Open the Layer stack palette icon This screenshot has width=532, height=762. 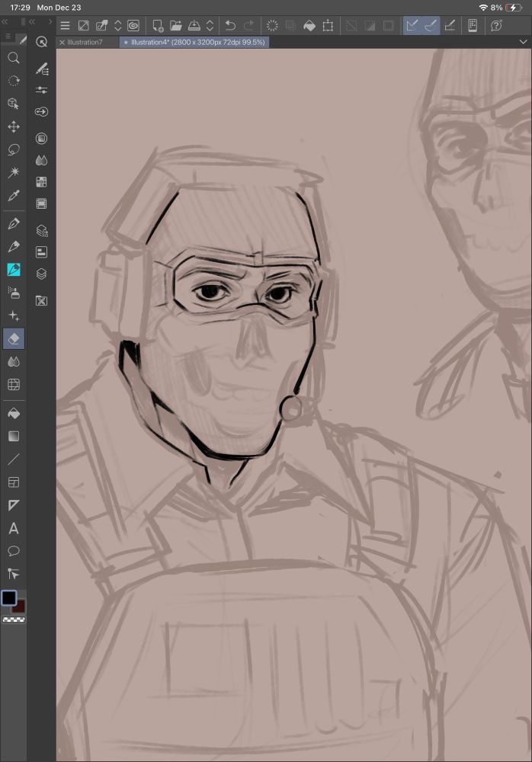(x=41, y=274)
